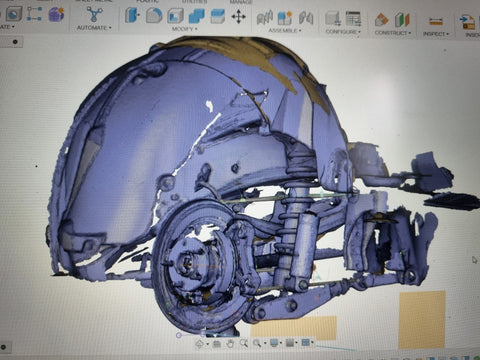Viewport: 480px width, 360px height.
Task: Select the Offset Plane icon in Construct
Action: click(381, 19)
